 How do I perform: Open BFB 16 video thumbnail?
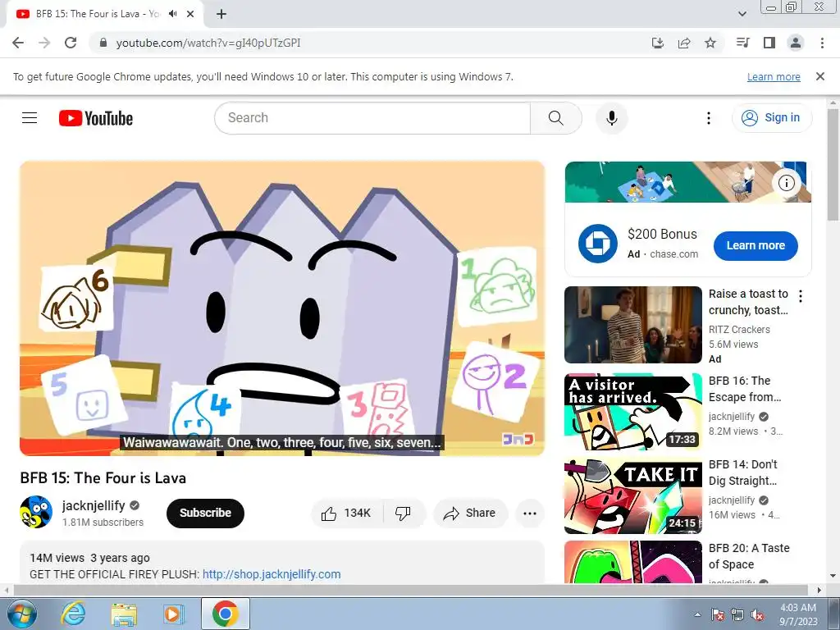pyautogui.click(x=632, y=412)
